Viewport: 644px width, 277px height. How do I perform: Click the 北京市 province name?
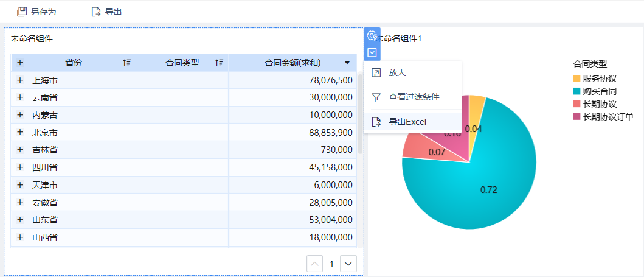click(45, 132)
